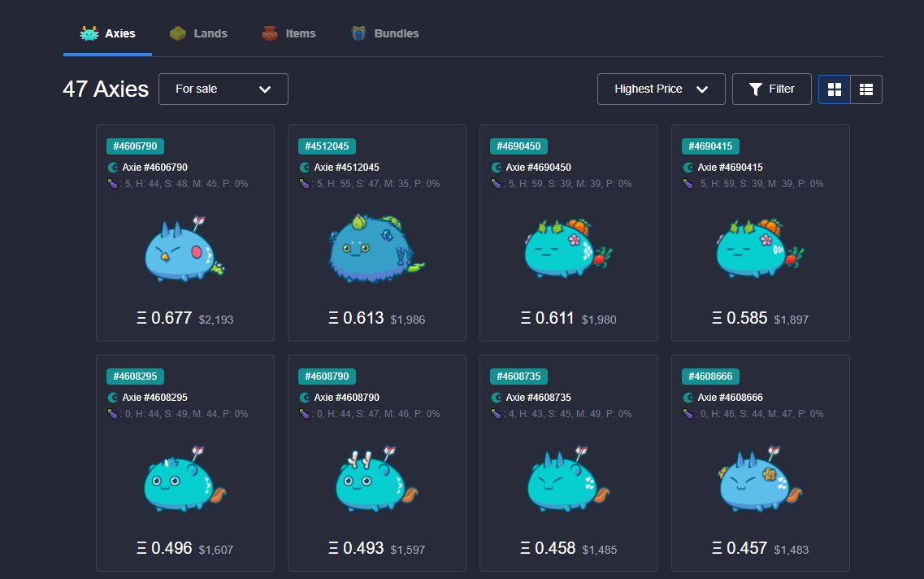Click the class icon beside Axie #4690415

[688, 168]
